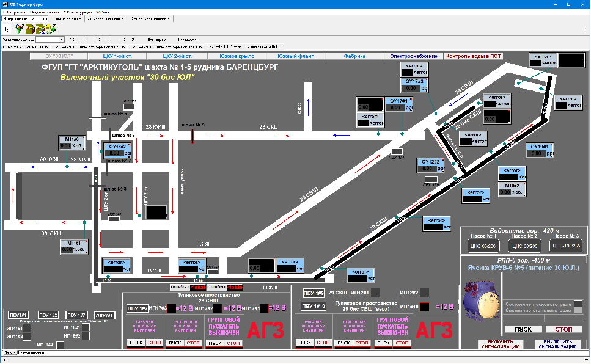Click the ИП18#2 power indicator square

(86, 336)
